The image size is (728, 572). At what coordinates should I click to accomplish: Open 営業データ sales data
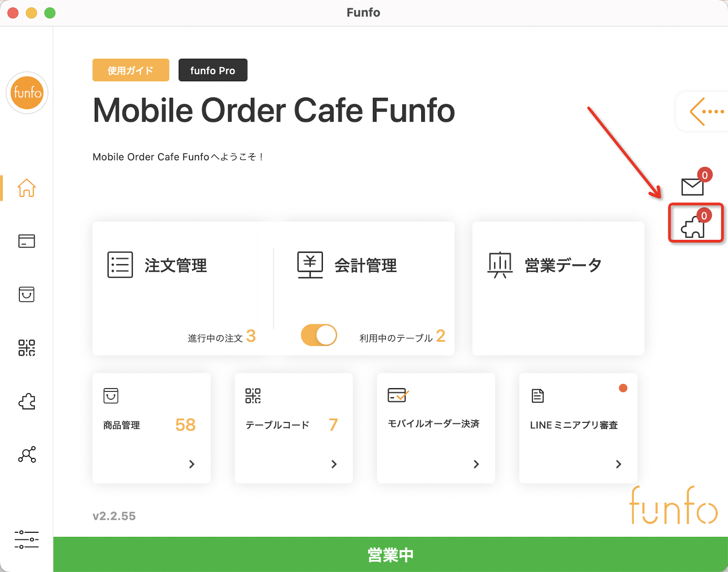coord(563,266)
